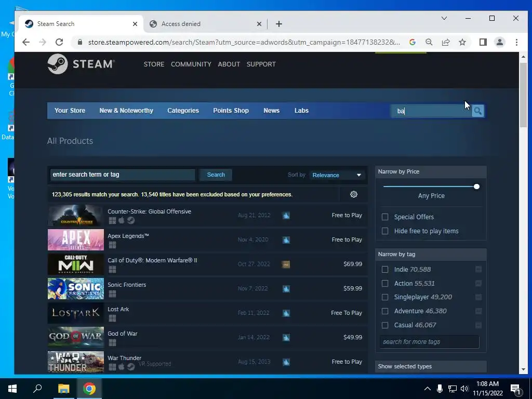Exclude the Action tag with its minus button
Image resolution: width=532 pixels, height=399 pixels.
point(478,283)
